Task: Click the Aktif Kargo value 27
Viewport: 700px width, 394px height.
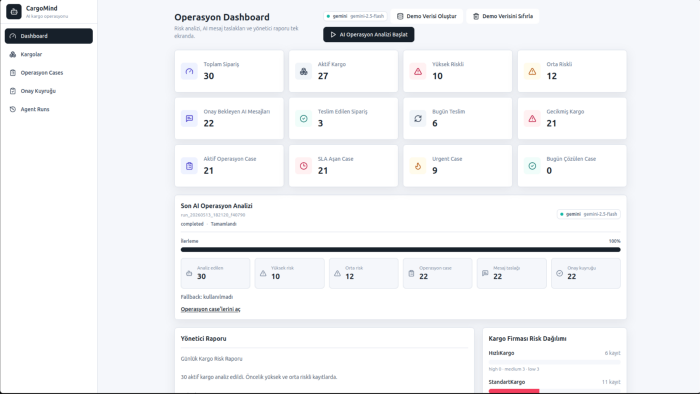Action: click(323, 76)
